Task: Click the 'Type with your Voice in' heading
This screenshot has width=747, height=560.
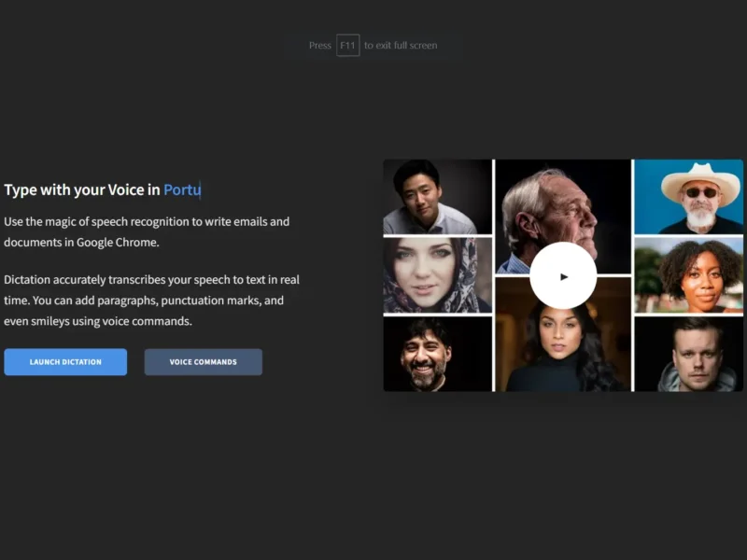Action: pos(82,189)
